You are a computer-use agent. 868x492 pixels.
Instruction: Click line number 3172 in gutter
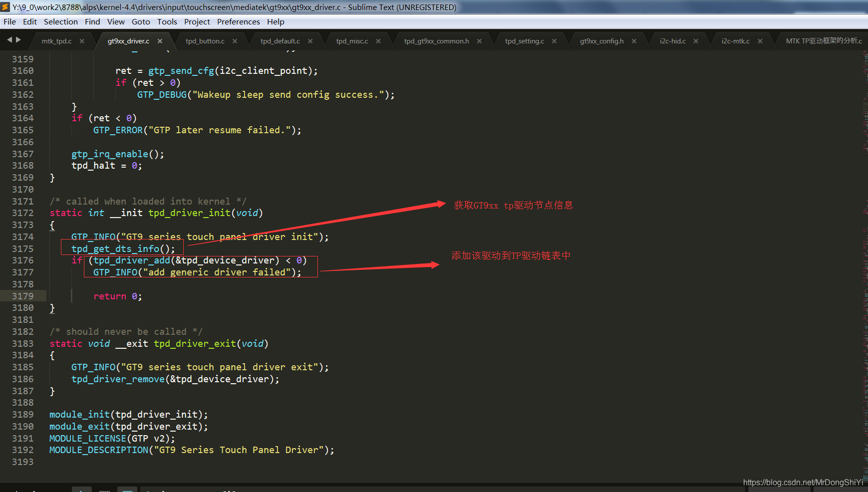(23, 213)
